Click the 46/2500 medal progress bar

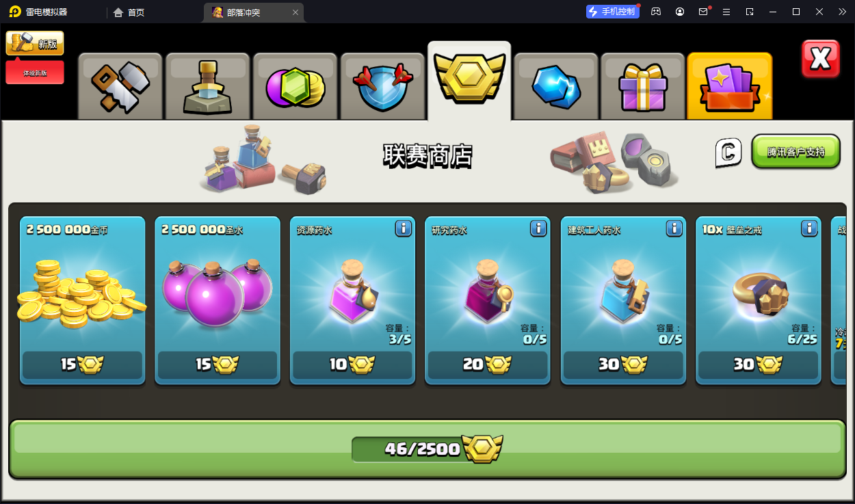[428, 449]
